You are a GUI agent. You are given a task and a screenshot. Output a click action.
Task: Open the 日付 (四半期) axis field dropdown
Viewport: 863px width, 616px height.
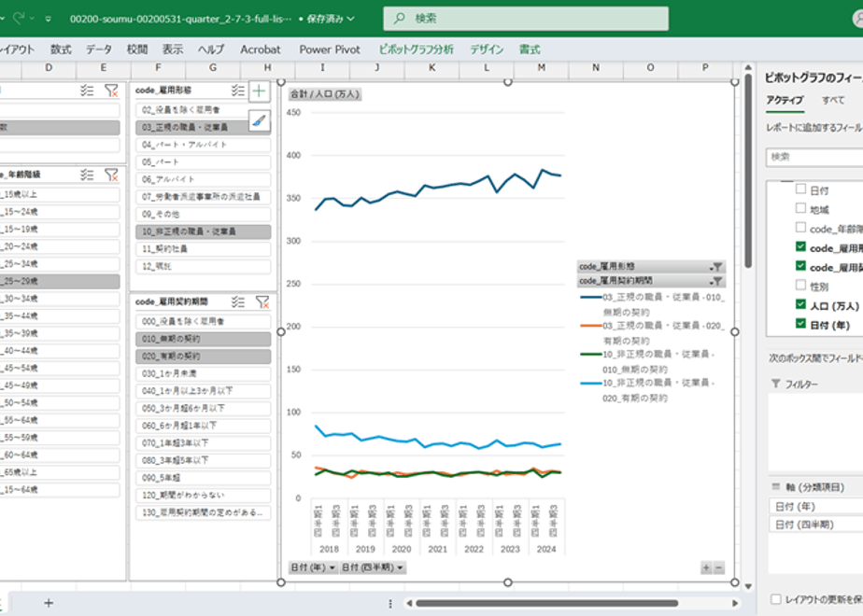[373, 567]
